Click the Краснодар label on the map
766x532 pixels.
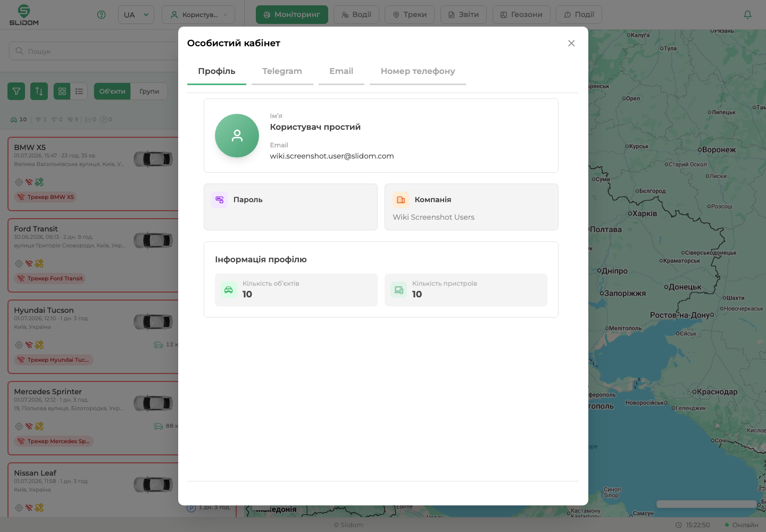pos(717,392)
